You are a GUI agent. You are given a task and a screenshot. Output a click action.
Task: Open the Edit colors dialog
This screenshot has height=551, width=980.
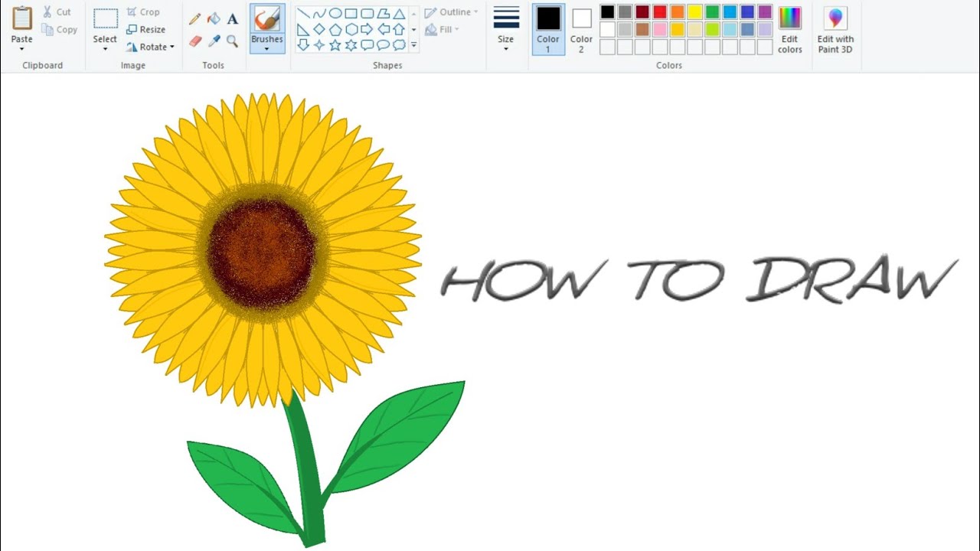tap(789, 29)
